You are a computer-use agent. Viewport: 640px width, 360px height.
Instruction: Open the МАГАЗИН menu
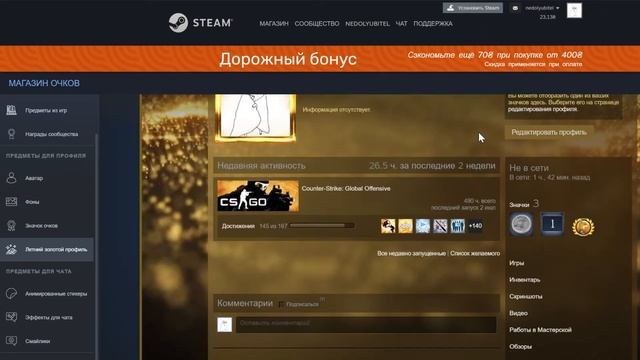274,24
